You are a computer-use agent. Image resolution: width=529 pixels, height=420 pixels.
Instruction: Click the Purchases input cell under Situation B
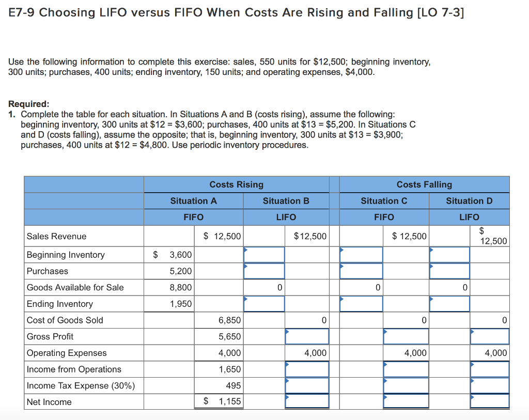tap(264, 271)
